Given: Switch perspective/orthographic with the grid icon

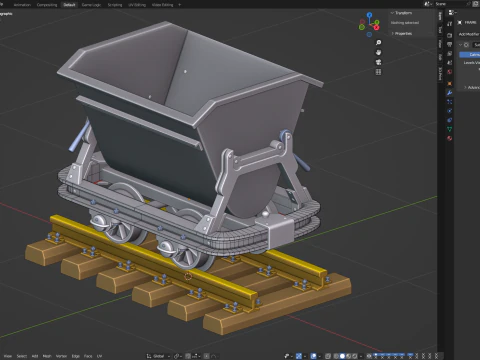Looking at the screenshot, I should point(378,72).
